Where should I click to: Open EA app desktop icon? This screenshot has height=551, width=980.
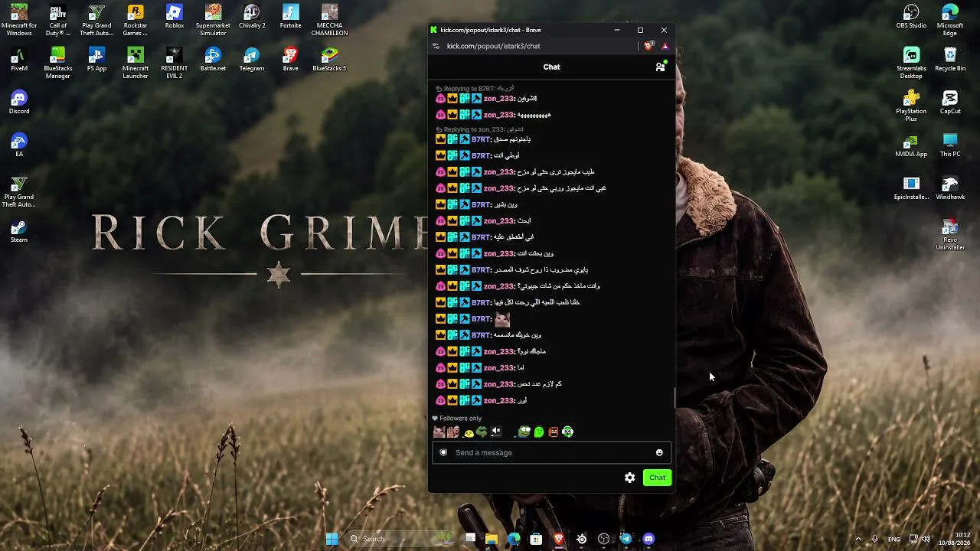click(x=19, y=145)
